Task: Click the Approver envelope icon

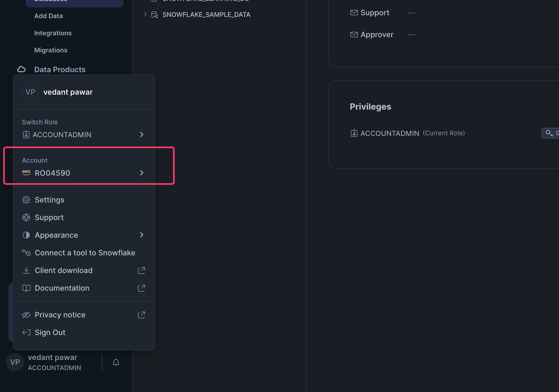Action: (354, 34)
